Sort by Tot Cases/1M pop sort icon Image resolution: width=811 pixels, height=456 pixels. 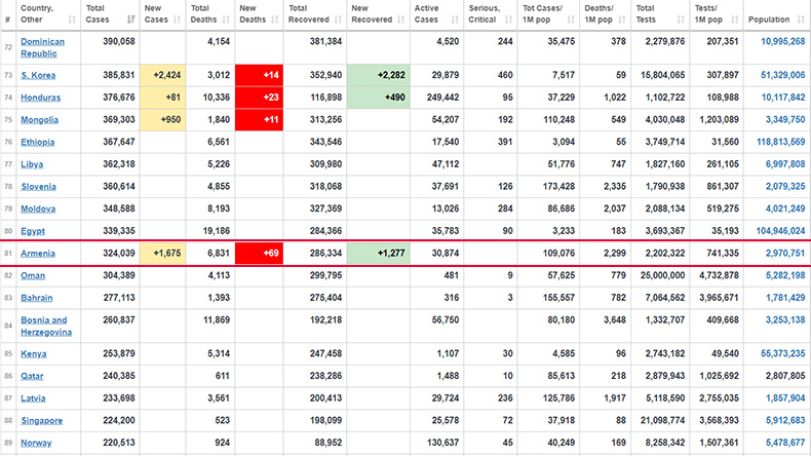coord(570,20)
